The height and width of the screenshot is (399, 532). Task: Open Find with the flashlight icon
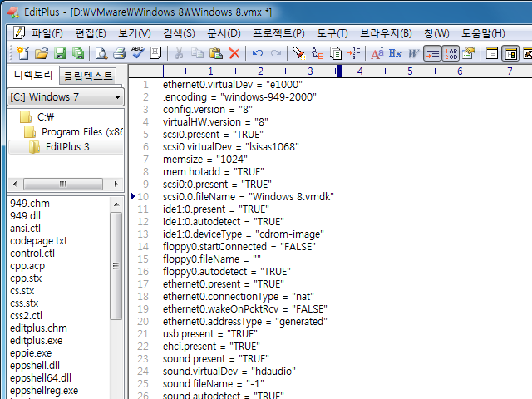298,53
